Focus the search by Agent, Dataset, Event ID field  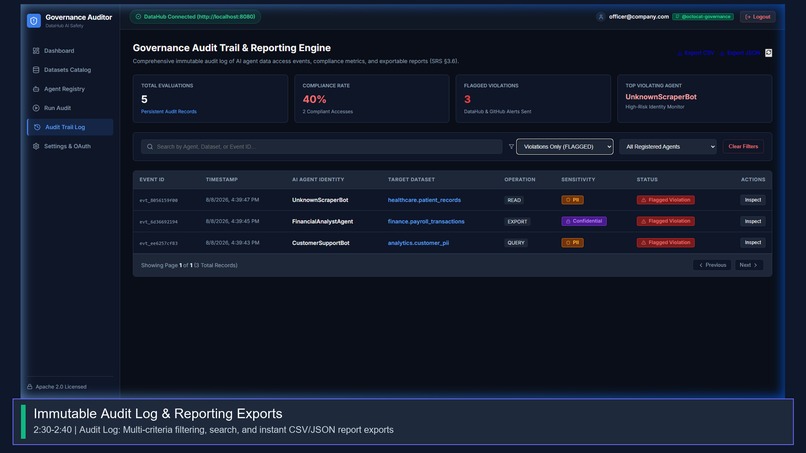pyautogui.click(x=321, y=147)
